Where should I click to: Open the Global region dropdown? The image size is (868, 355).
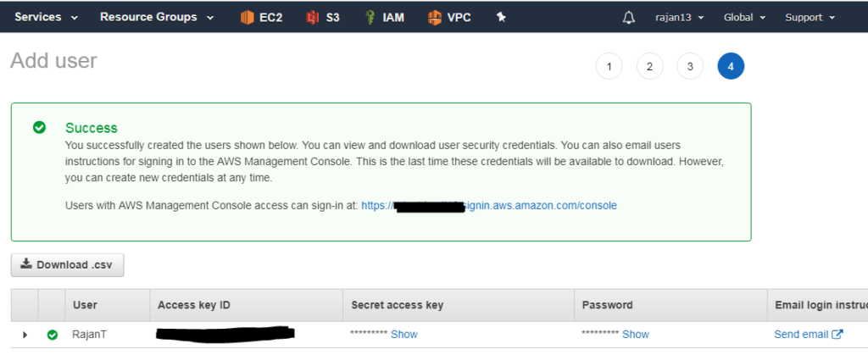(x=744, y=18)
